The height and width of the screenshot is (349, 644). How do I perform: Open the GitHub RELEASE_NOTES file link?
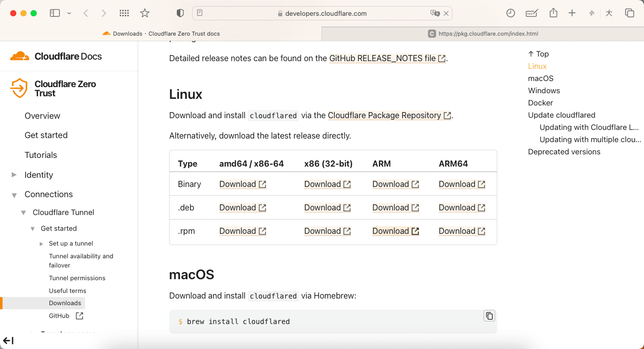[x=388, y=58]
